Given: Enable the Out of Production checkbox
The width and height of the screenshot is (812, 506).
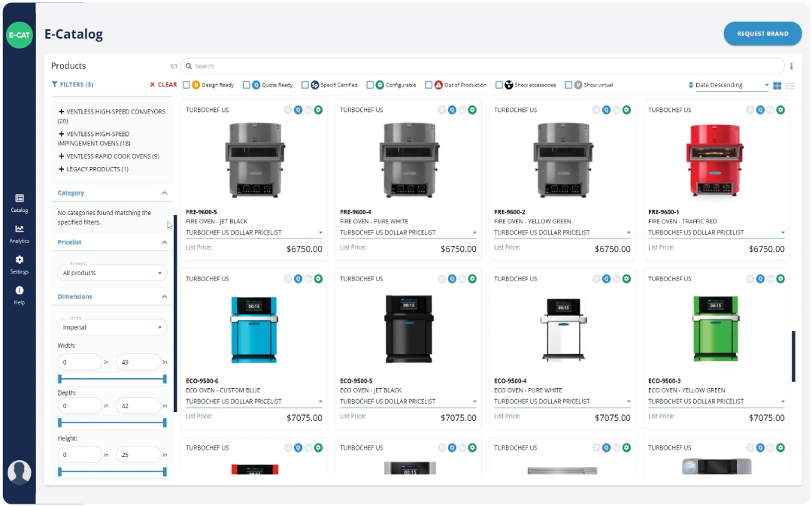Looking at the screenshot, I should point(429,85).
